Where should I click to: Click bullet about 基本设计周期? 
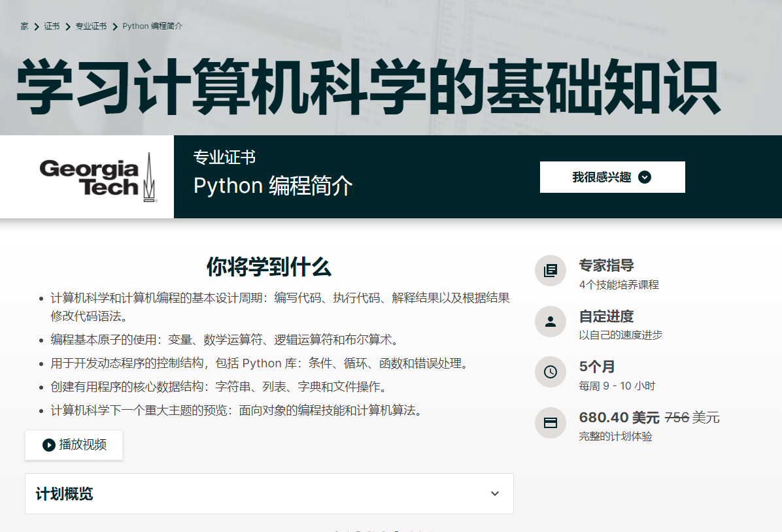click(x=280, y=307)
